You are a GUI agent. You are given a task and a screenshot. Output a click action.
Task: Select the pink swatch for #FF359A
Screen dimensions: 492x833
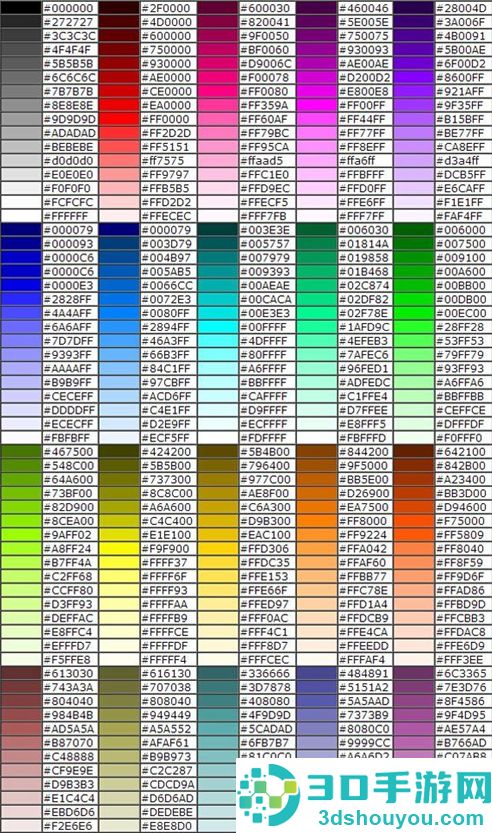pos(217,105)
